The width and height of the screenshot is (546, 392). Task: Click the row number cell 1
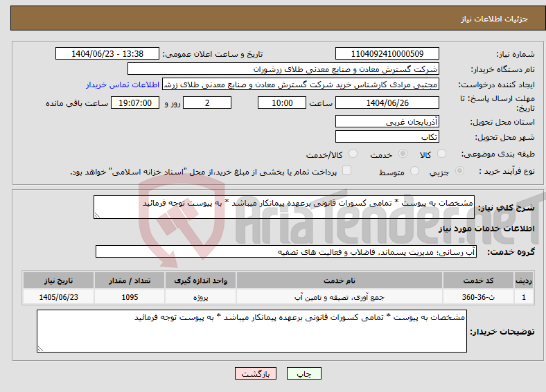point(524,297)
